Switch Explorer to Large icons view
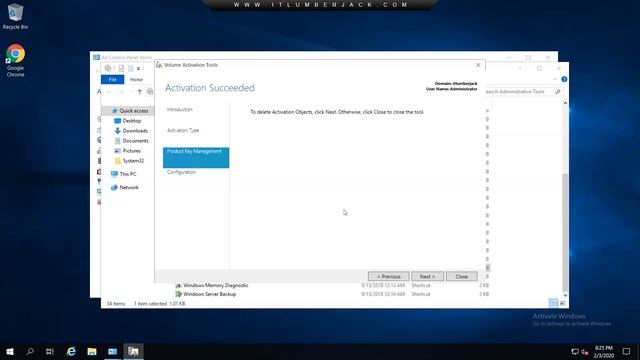This screenshot has width=640, height=360. coord(562,303)
